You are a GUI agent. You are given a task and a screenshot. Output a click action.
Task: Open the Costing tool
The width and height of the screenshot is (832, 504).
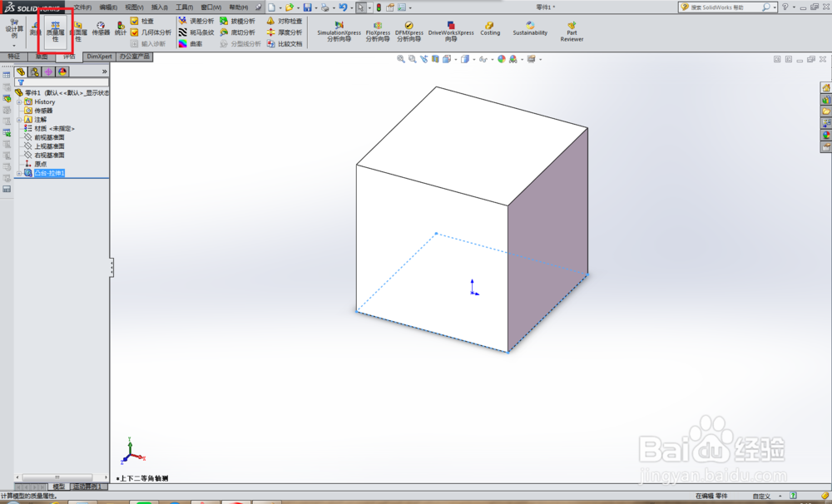click(x=490, y=28)
